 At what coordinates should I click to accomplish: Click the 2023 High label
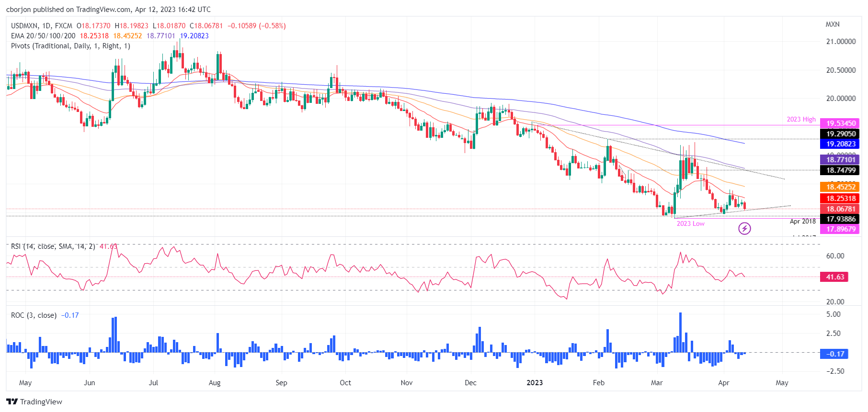(x=801, y=119)
